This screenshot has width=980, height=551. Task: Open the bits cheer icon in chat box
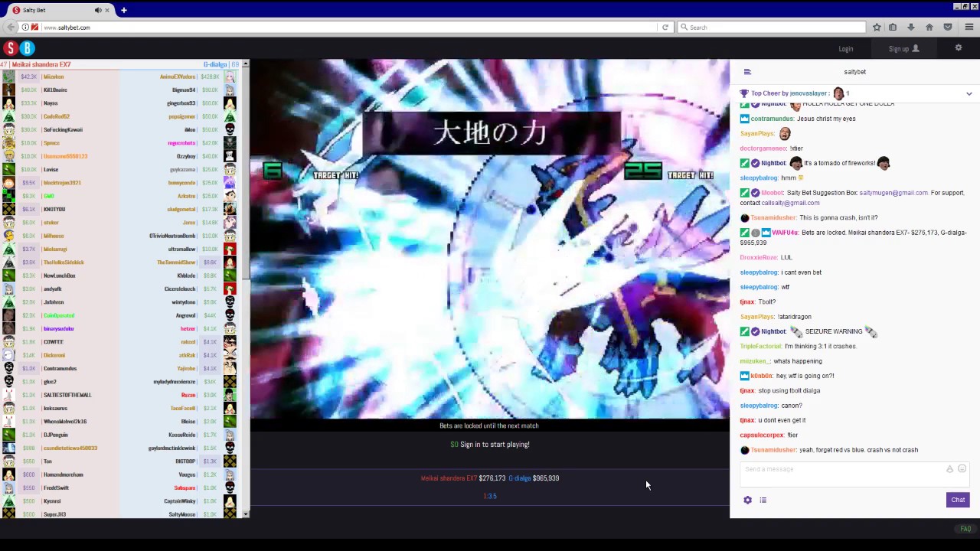949,469
